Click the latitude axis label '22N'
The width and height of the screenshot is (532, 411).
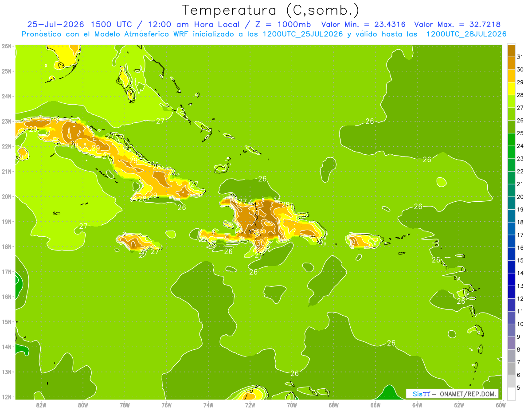[6, 146]
